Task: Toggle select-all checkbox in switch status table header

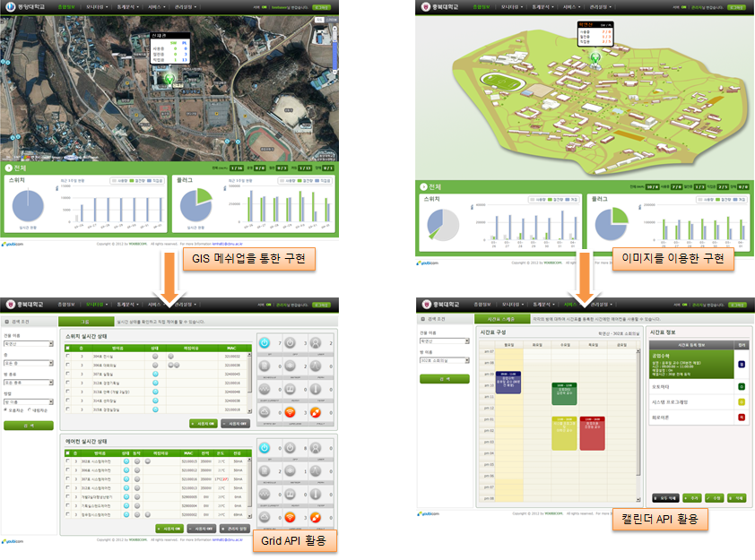Action: click(69, 348)
